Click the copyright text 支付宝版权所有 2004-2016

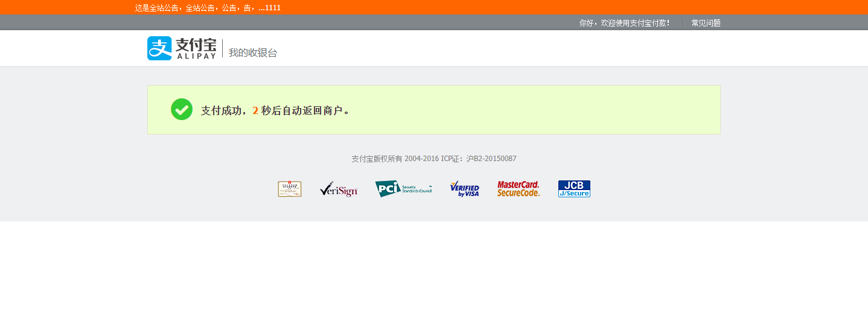click(x=395, y=159)
